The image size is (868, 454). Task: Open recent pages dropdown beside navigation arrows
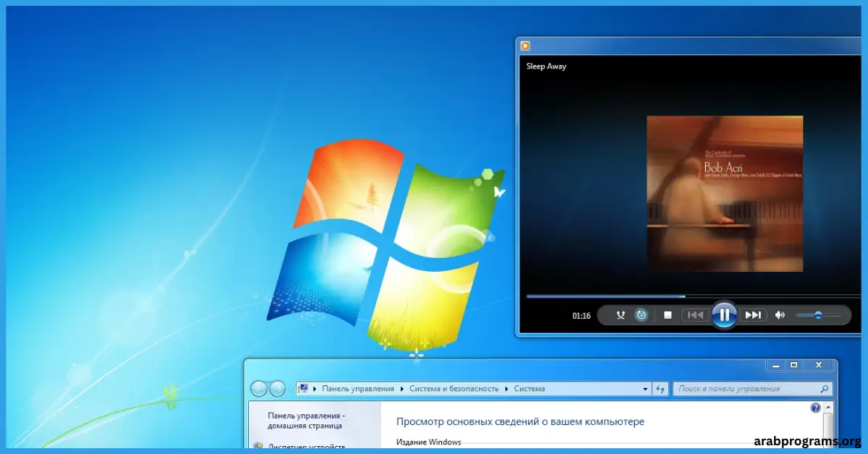[x=291, y=389]
